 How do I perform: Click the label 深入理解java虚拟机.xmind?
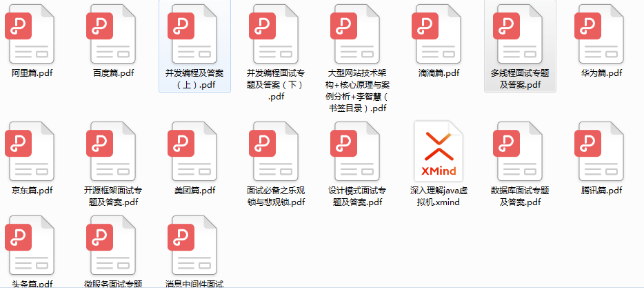439,197
